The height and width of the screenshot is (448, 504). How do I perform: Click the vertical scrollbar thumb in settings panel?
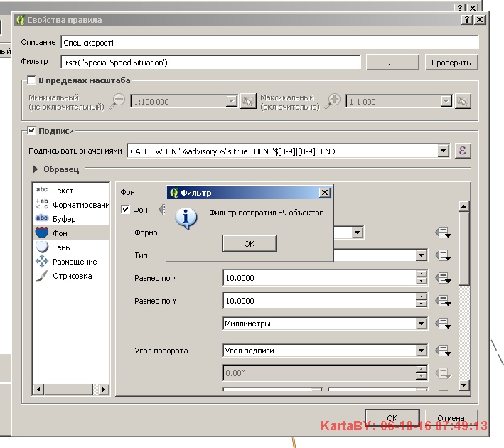tap(463, 248)
